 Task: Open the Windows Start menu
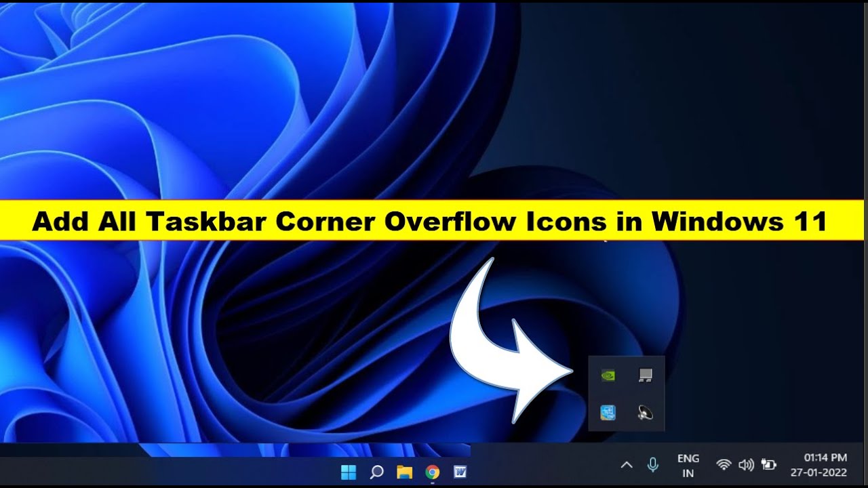[x=349, y=472]
